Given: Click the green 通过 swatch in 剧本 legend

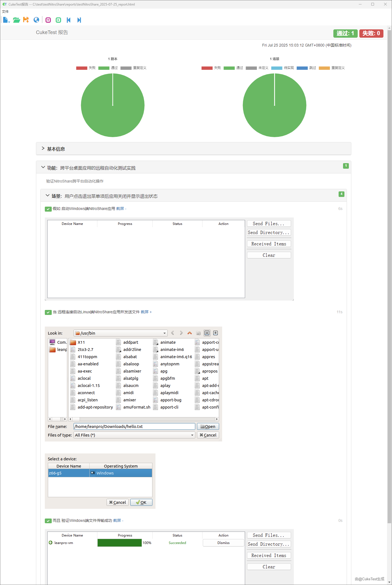Looking at the screenshot, I should (104, 68).
